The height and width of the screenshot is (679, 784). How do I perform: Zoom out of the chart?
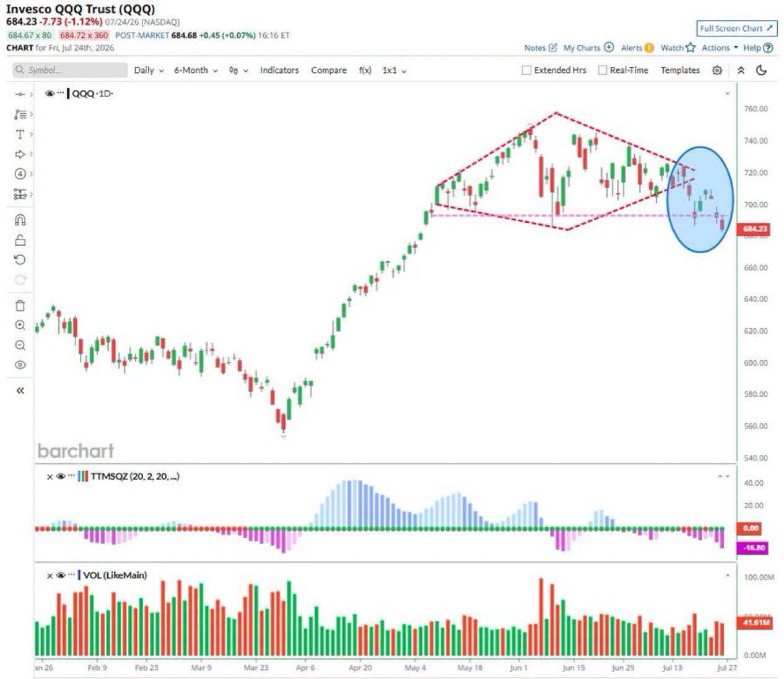pyautogui.click(x=20, y=345)
